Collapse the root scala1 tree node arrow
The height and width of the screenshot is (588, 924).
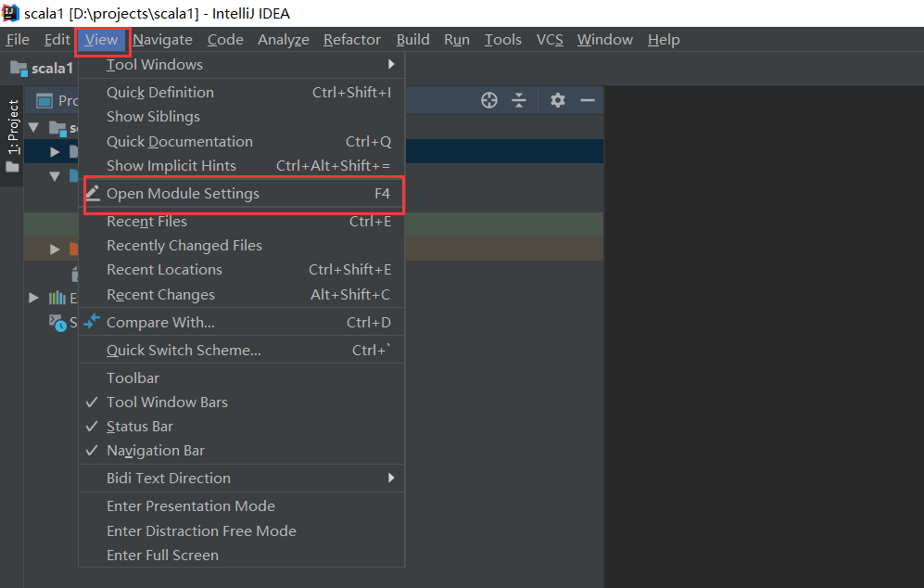[33, 127]
